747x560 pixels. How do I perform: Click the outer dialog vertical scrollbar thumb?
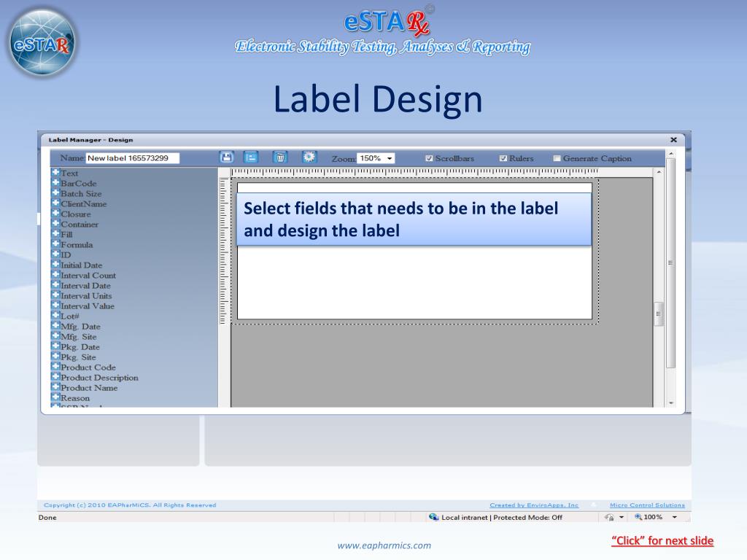click(x=671, y=262)
